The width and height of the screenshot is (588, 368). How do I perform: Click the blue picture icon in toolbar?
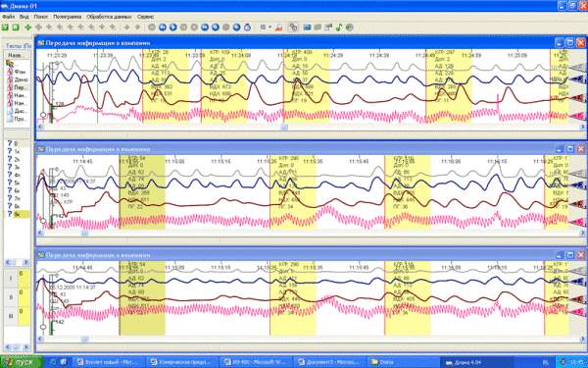pos(307,27)
